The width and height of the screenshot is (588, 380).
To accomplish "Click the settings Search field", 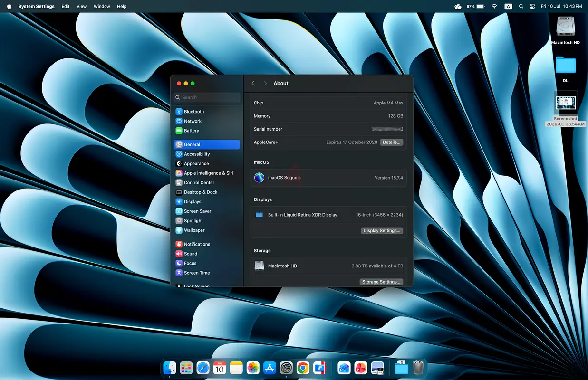I will [207, 97].
